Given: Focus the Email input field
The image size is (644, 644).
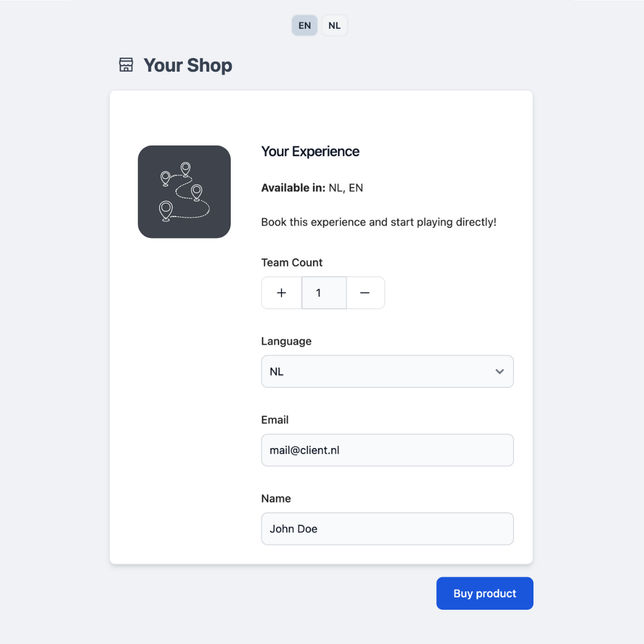Looking at the screenshot, I should 387,450.
